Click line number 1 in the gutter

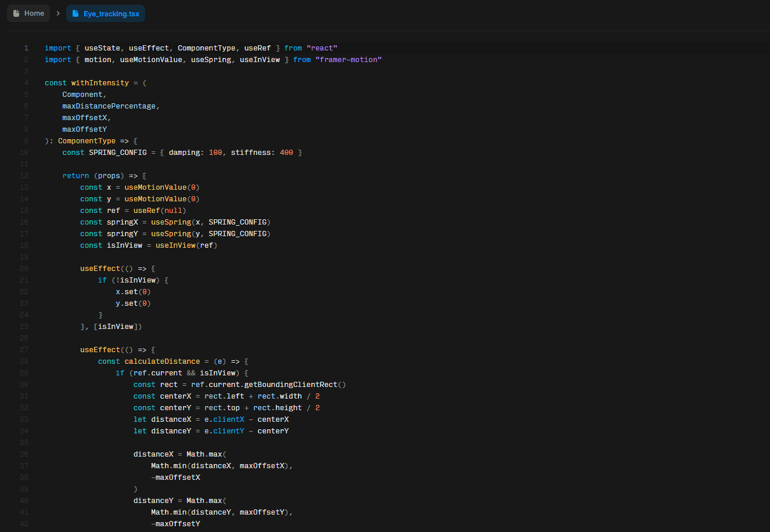[26, 48]
